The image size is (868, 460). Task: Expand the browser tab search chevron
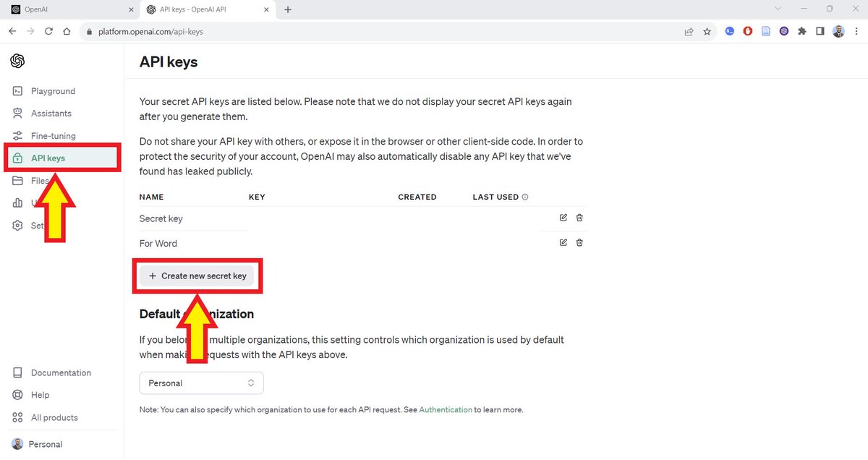click(778, 9)
